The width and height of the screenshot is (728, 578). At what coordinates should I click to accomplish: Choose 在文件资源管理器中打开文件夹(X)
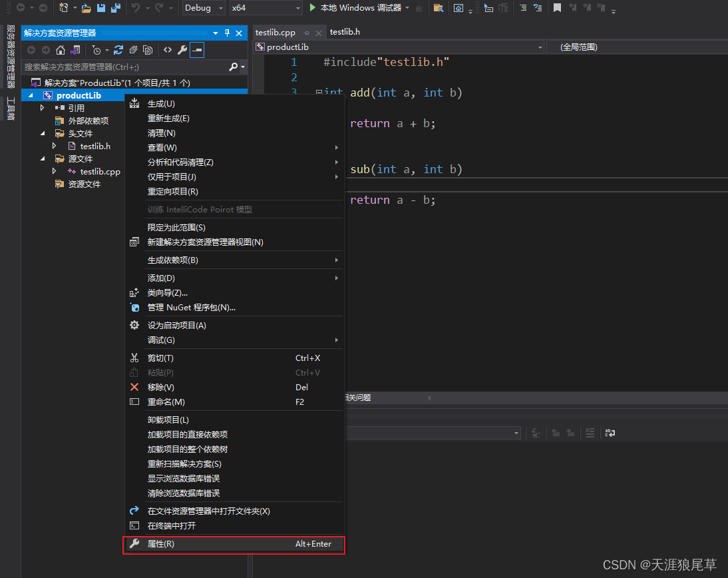pyautogui.click(x=234, y=511)
